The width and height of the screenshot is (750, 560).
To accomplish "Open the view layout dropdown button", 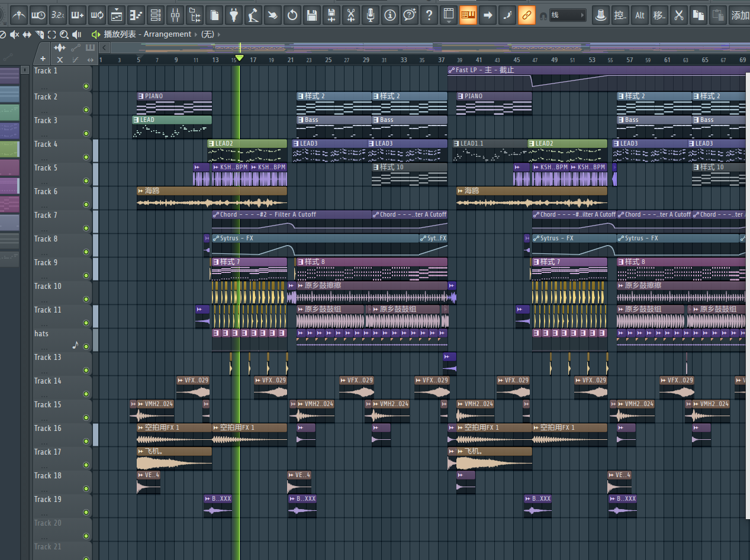I will (x=449, y=15).
